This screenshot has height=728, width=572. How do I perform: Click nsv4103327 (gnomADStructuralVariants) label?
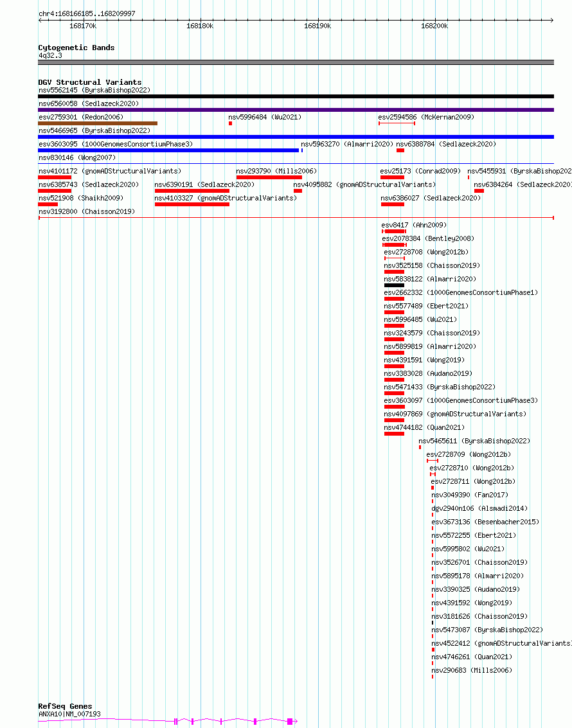pyautogui.click(x=226, y=198)
